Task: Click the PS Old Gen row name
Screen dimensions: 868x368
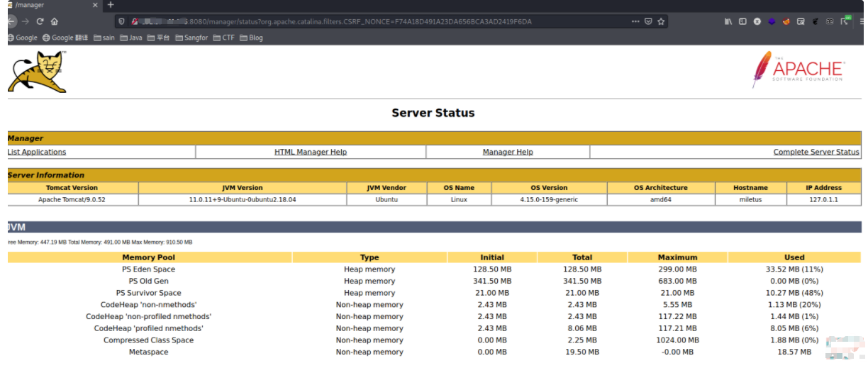Action: coord(149,281)
